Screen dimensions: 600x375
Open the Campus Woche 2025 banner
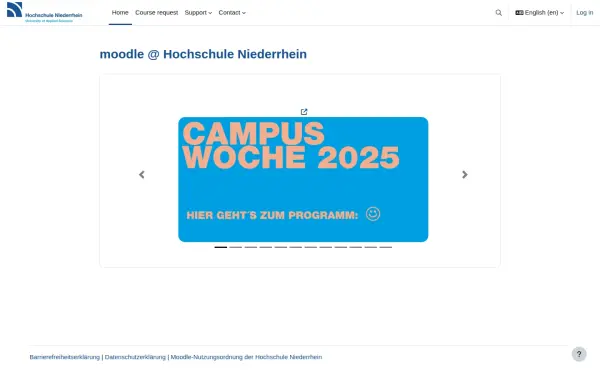303,179
